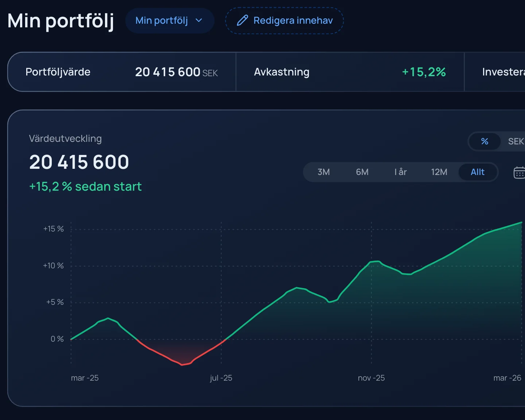
Task: Select the 3M time range
Action: 324,172
